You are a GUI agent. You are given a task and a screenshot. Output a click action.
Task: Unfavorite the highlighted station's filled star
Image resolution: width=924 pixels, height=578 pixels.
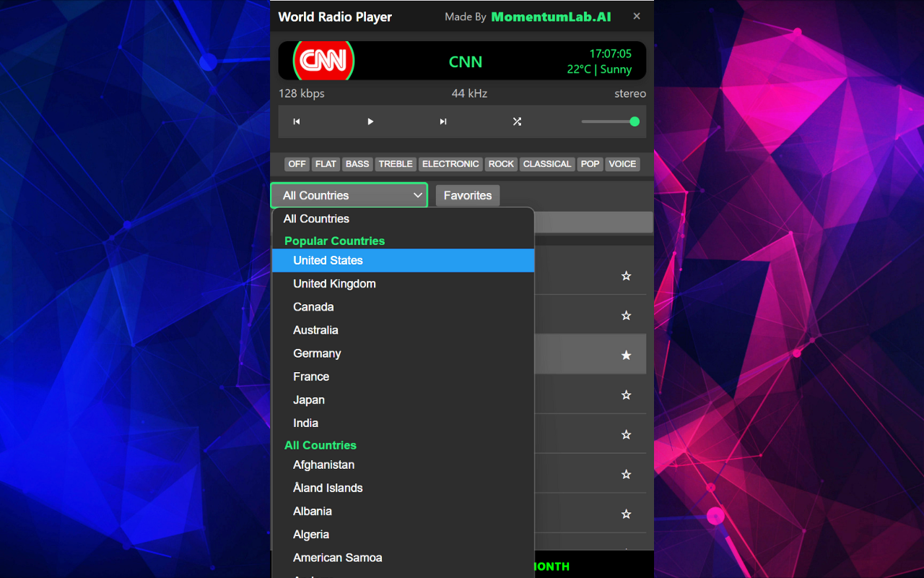pos(626,355)
